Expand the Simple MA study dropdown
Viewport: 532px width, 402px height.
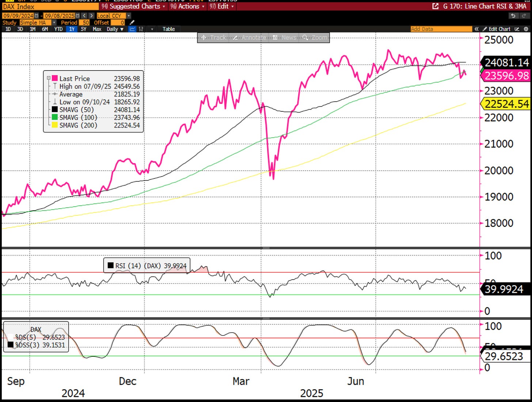tap(54, 23)
